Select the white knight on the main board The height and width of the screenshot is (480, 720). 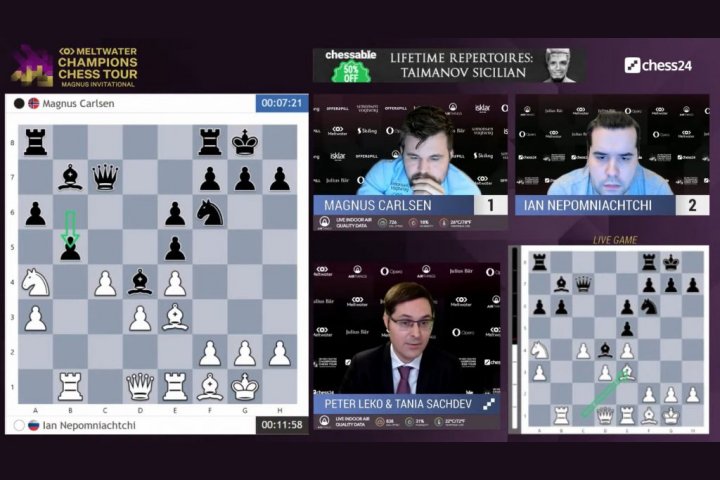coord(35,282)
